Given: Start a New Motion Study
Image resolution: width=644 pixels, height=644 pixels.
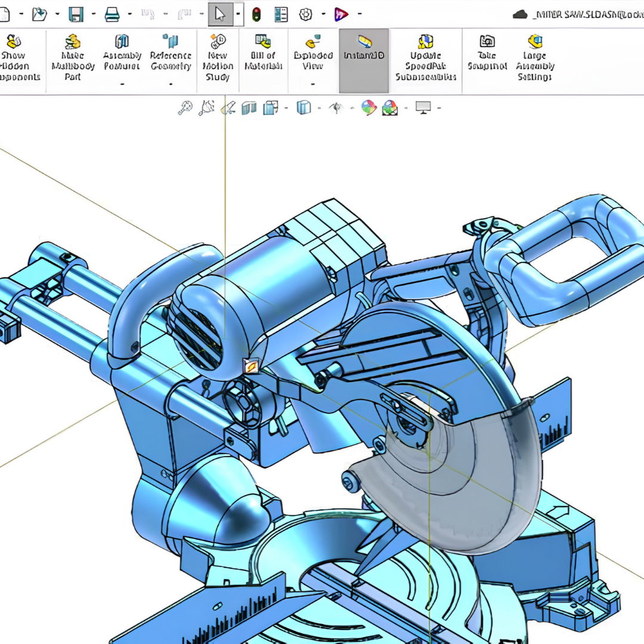Looking at the screenshot, I should click(x=218, y=57).
